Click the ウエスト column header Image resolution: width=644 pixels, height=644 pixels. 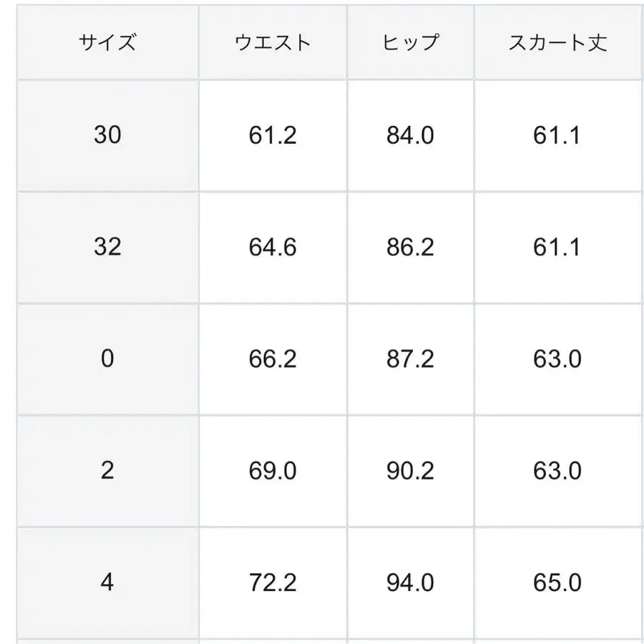tap(273, 42)
